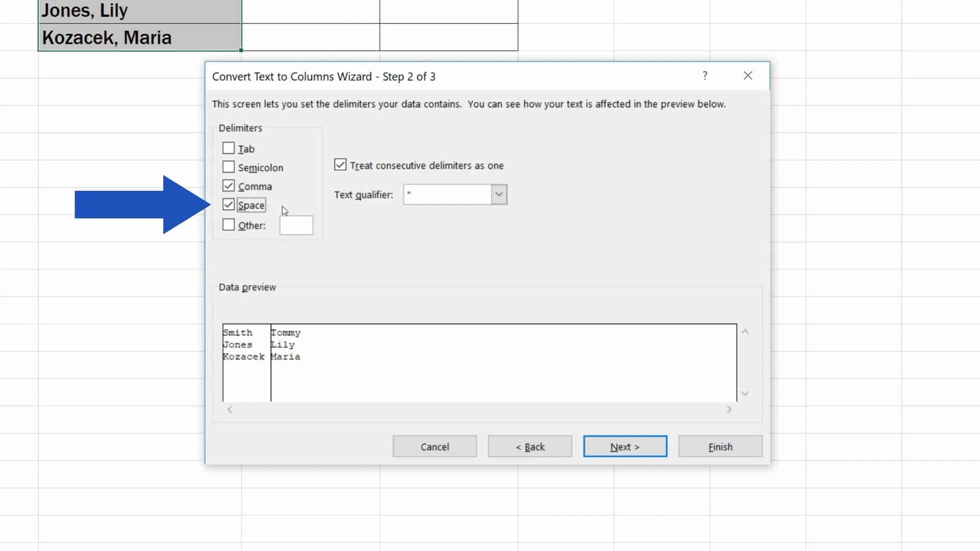Click the Finish button
The width and height of the screenshot is (980, 551).
(720, 446)
